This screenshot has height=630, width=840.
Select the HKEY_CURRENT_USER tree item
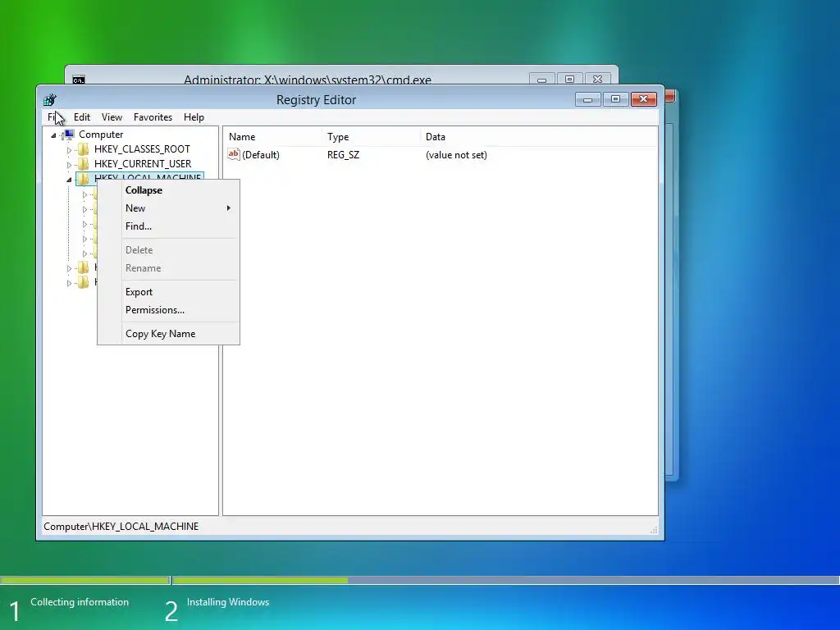pos(143,163)
